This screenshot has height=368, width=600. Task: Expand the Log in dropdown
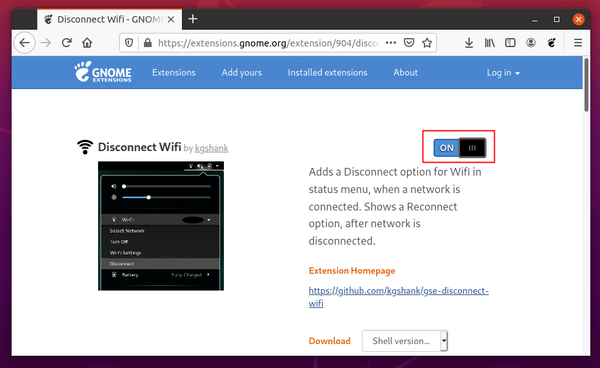pos(503,73)
